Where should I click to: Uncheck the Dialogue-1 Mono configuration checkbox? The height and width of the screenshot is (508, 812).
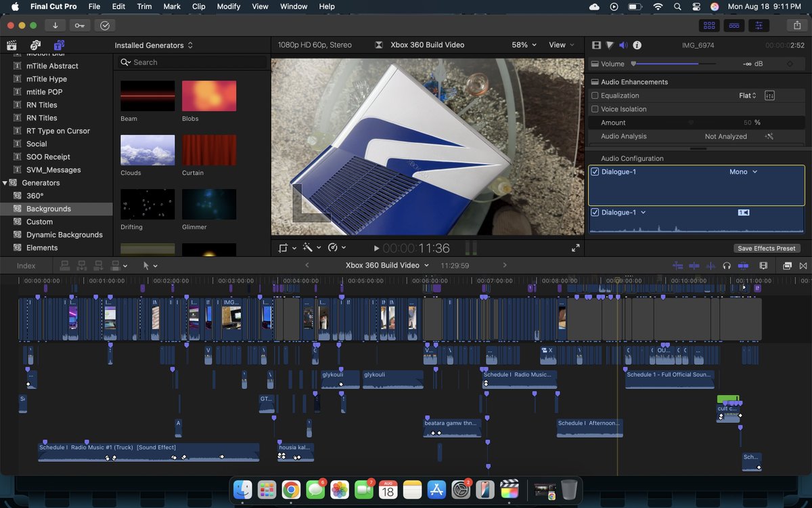(x=595, y=172)
